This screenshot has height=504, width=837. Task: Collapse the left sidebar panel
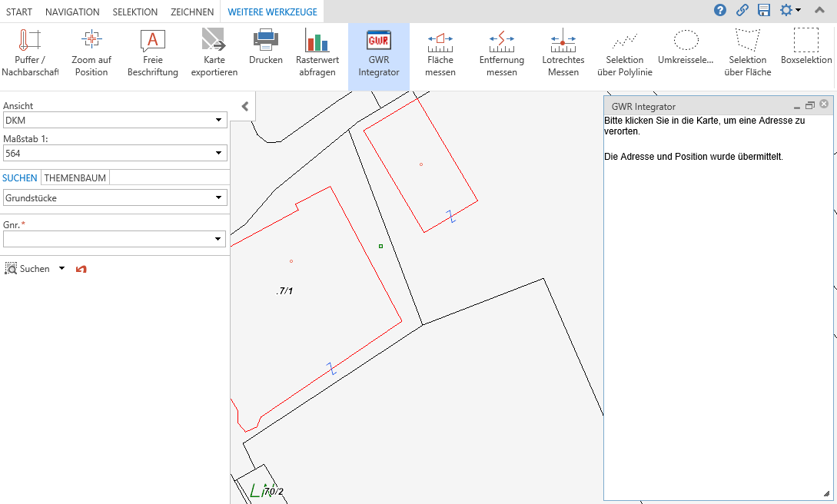pyautogui.click(x=244, y=107)
